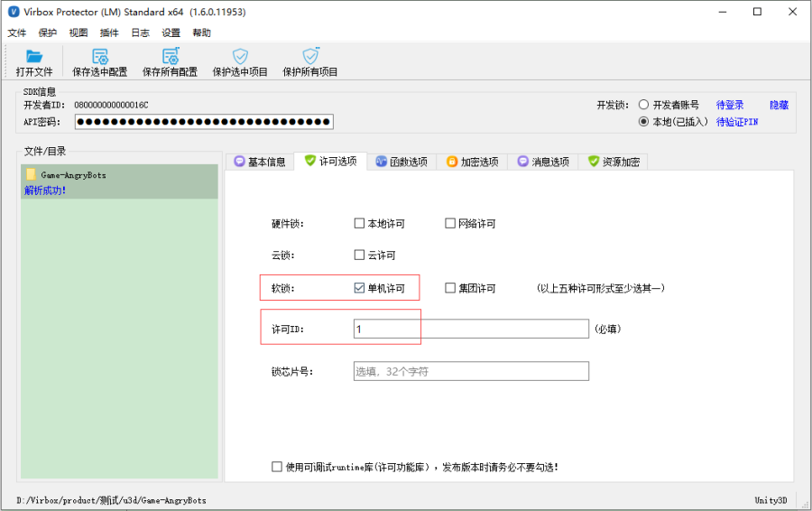The image size is (812, 511).
Task: Click the 待登录 link
Action: point(730,106)
